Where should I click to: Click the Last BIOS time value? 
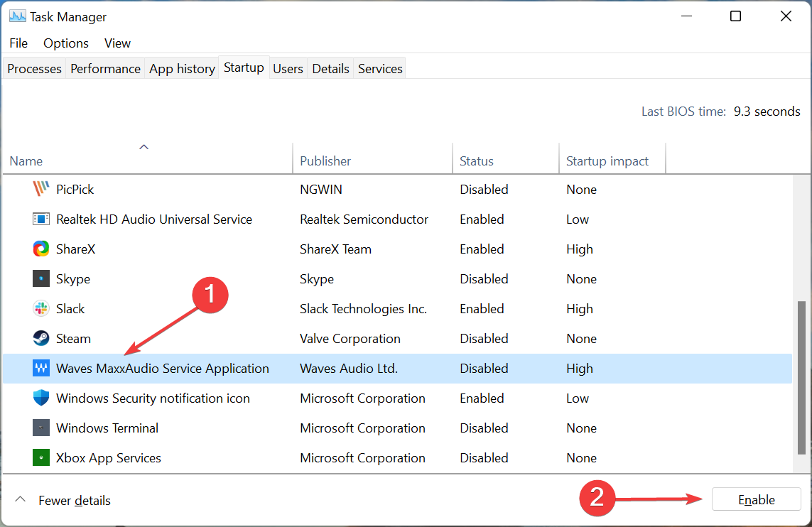pyautogui.click(x=767, y=112)
